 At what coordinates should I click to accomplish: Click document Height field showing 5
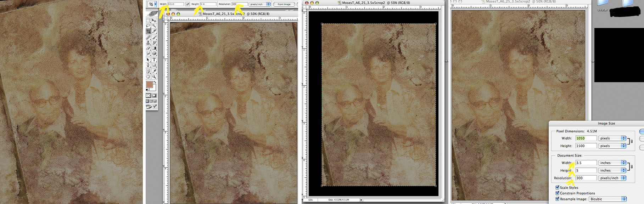click(x=586, y=170)
